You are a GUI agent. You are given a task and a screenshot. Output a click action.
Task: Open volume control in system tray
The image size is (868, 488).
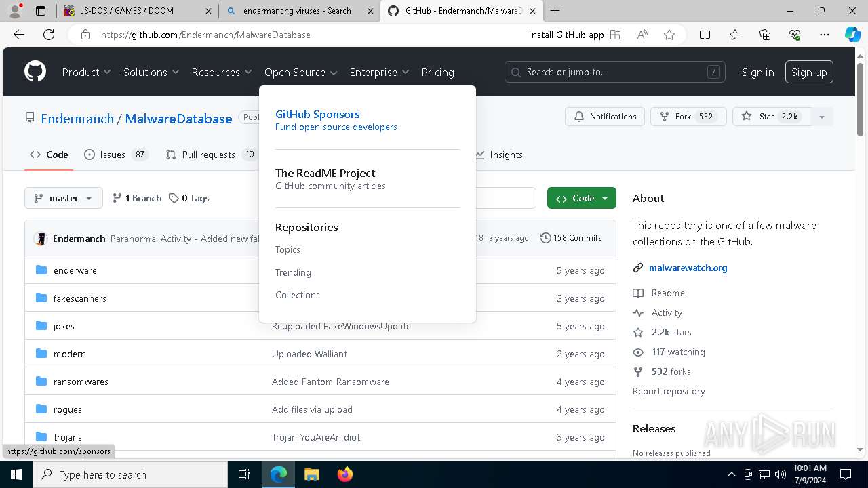(x=781, y=474)
